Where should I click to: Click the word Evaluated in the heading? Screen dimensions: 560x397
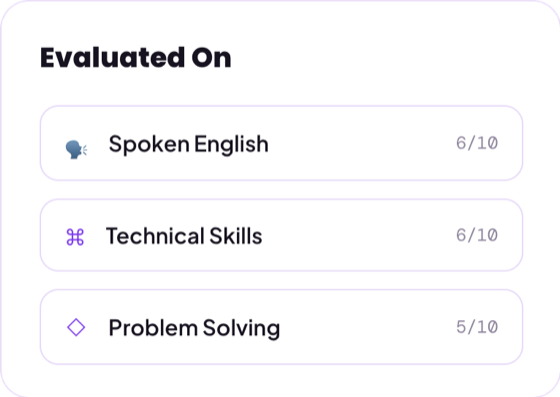[x=112, y=57]
